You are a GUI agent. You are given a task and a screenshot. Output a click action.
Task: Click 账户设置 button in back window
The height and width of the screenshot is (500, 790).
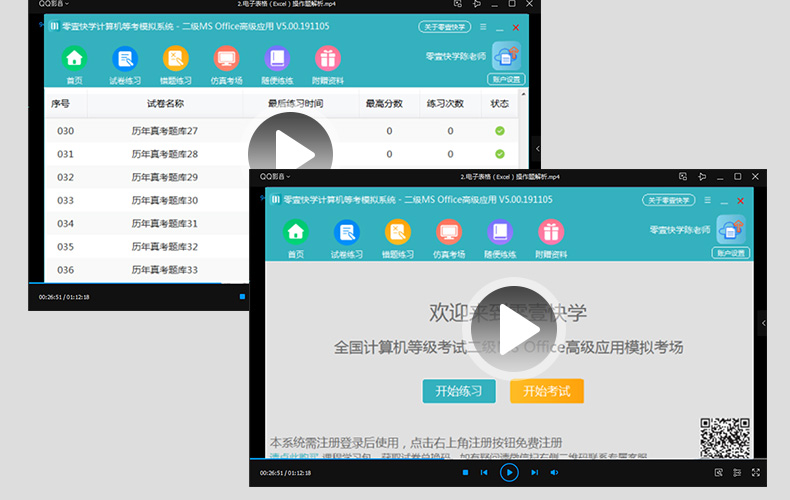pyautogui.click(x=507, y=79)
